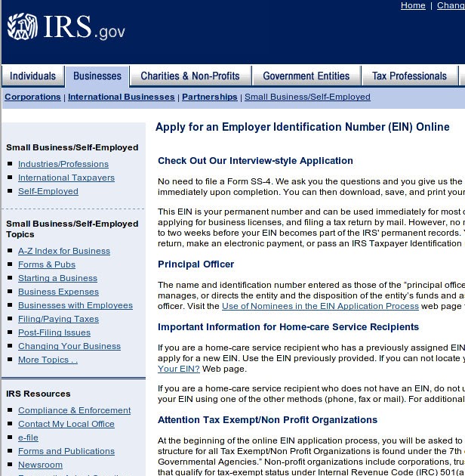The height and width of the screenshot is (476, 465).
Task: Open Industries/Professions sidebar link
Action: (x=63, y=164)
